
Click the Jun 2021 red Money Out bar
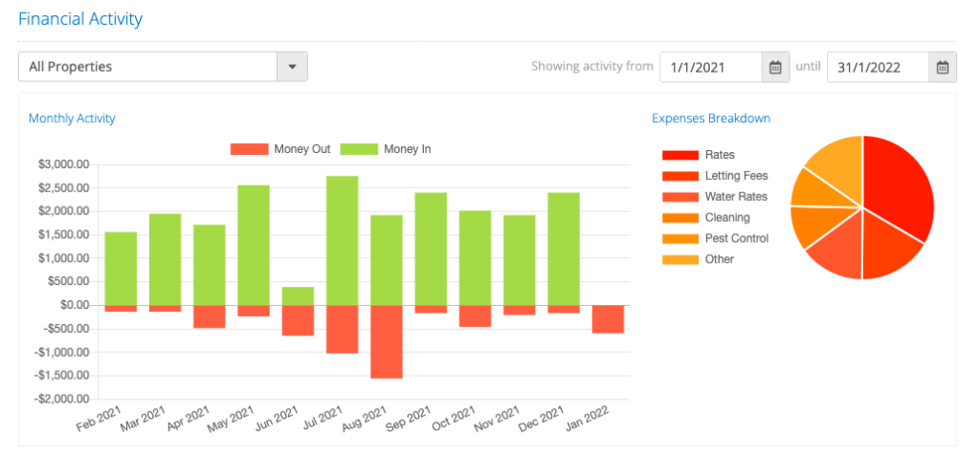point(299,320)
